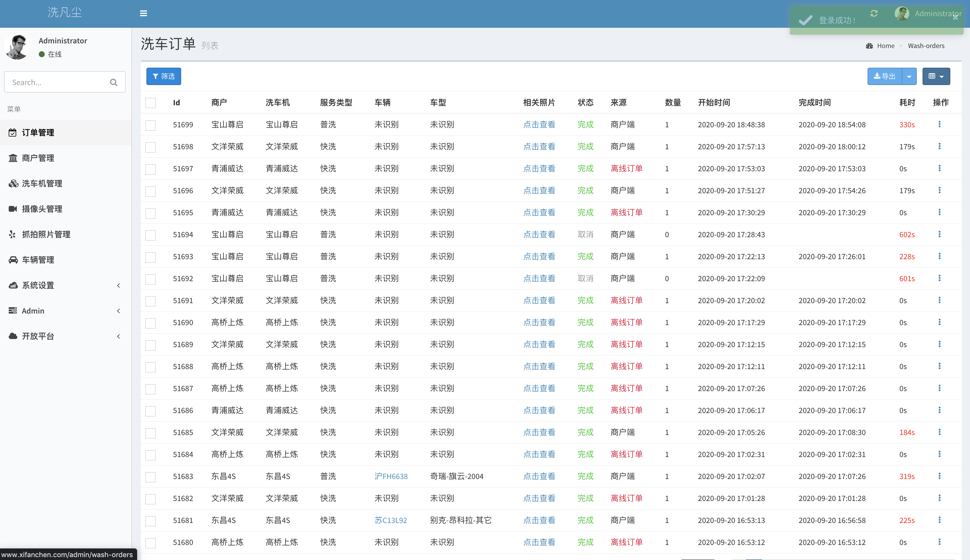Open row actions menu for order 51695
The height and width of the screenshot is (560, 970).
(940, 212)
